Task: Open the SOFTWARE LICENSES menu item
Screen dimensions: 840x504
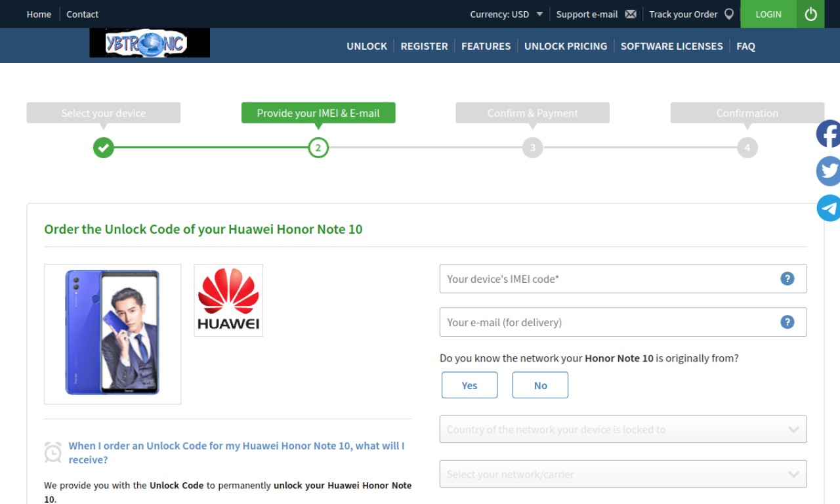Action: click(x=671, y=46)
